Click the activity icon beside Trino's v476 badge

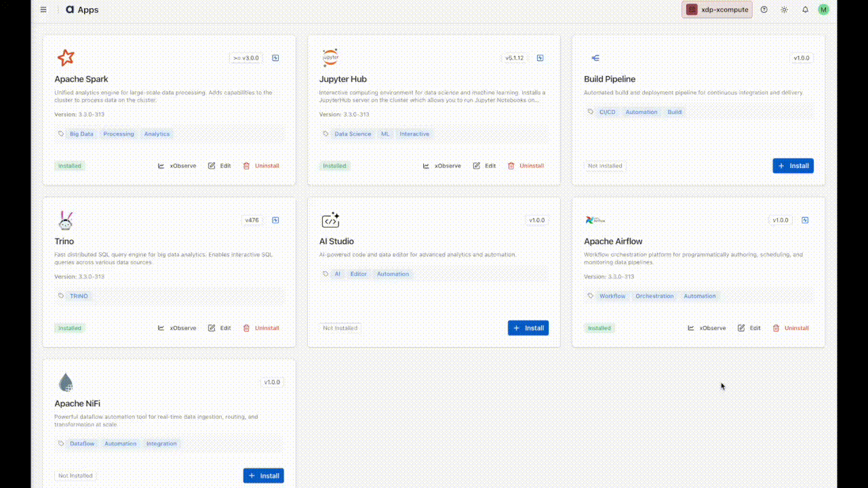pyautogui.click(x=275, y=220)
